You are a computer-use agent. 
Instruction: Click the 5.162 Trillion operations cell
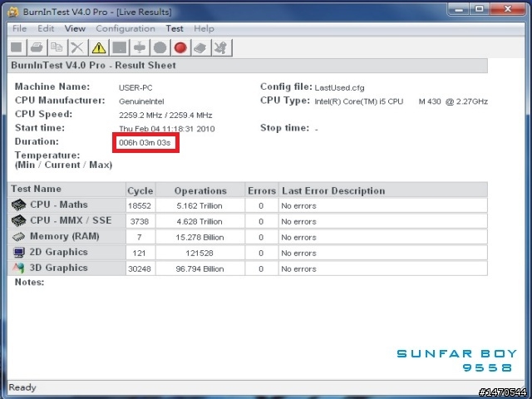pyautogui.click(x=199, y=205)
